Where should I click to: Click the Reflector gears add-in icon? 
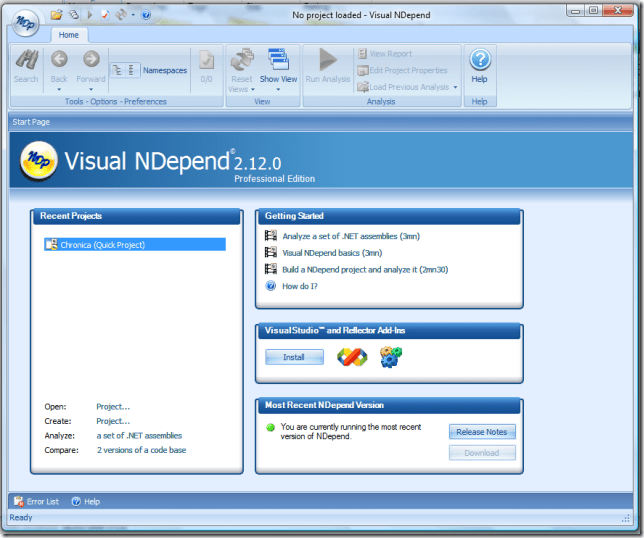390,357
